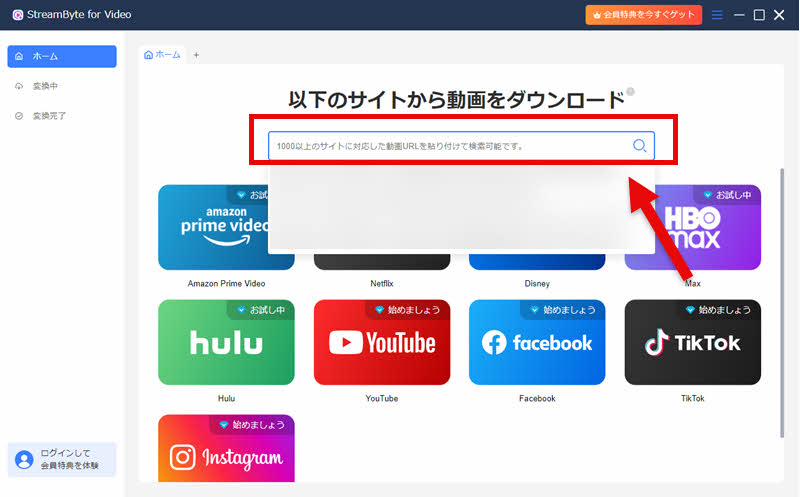
Task: Switch to the ホーム tab
Action: pyautogui.click(x=162, y=55)
